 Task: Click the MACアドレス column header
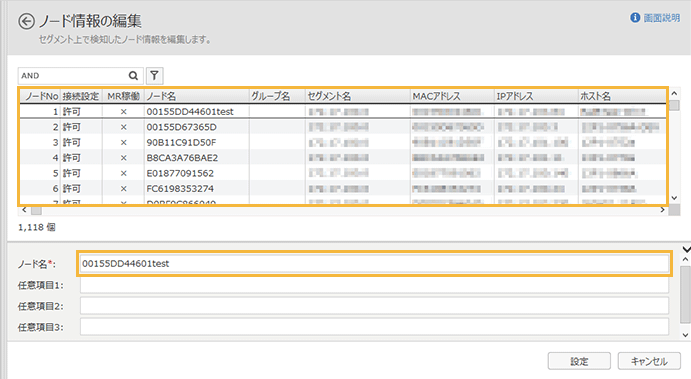point(452,96)
